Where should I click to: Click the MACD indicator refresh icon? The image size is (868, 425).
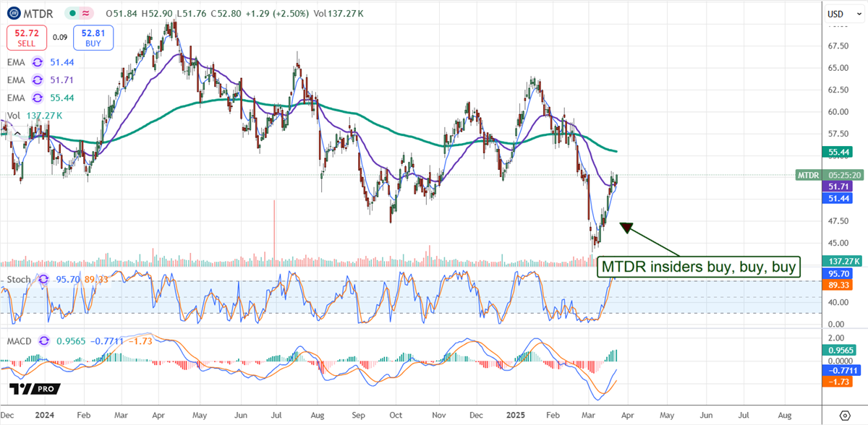(45, 340)
